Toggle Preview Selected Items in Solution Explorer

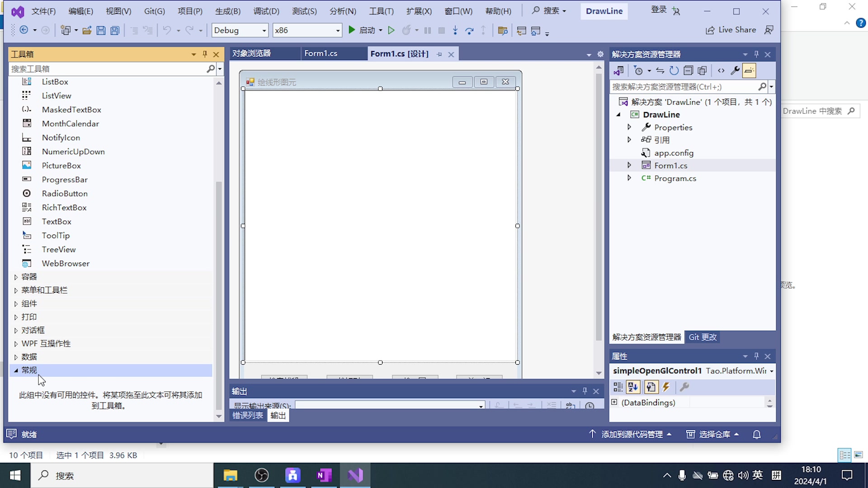point(749,70)
